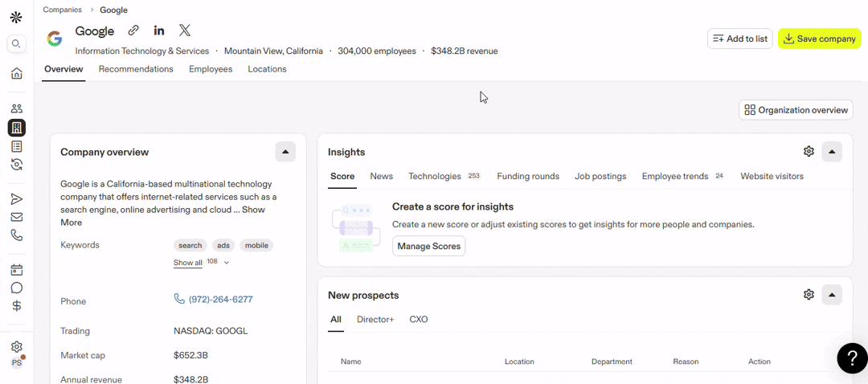The image size is (868, 384).
Task: Switch to the Employees tab
Action: tap(211, 69)
